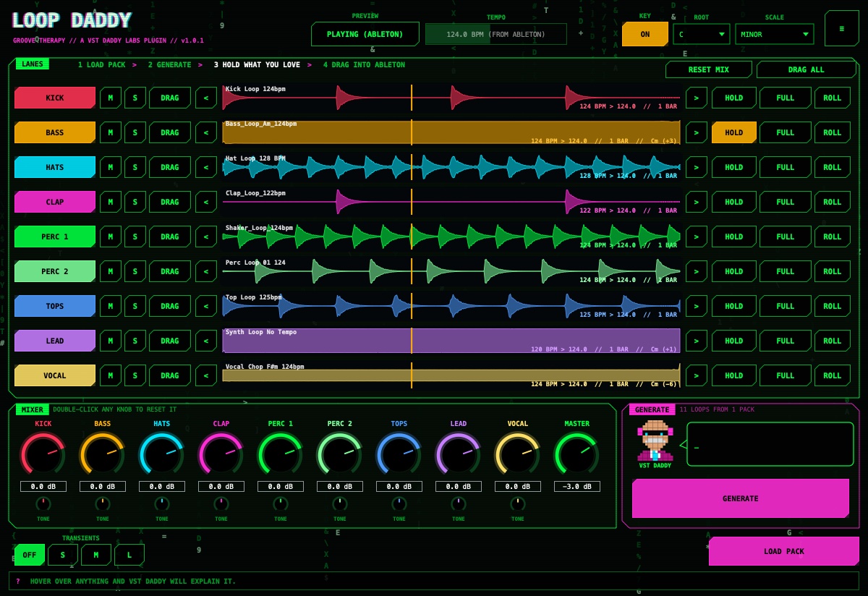Go to next loop on Clap lane
868x596 pixels.
[697, 202]
